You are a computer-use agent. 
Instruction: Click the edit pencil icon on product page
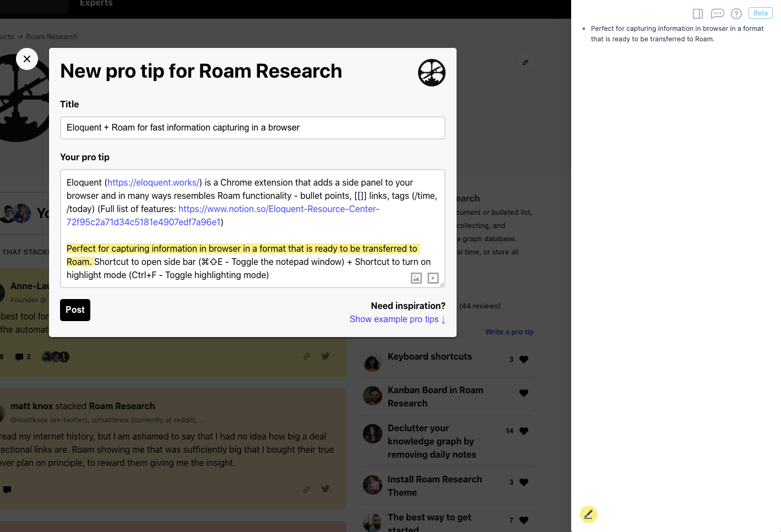tap(525, 62)
